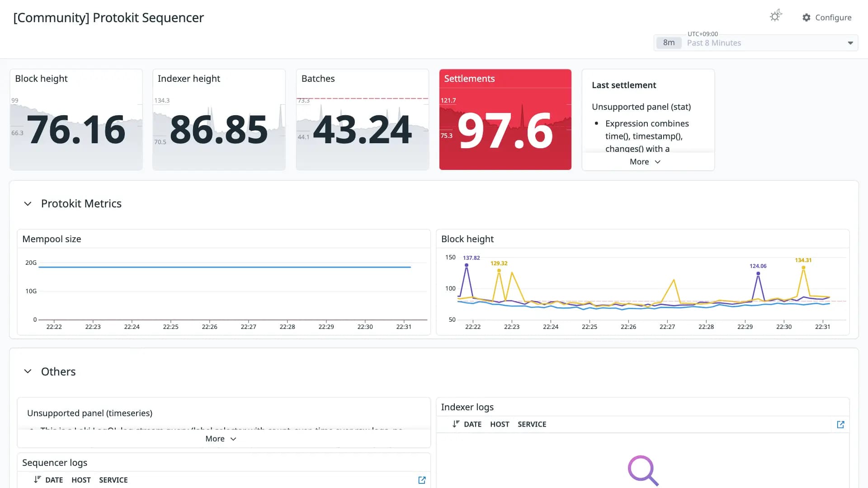
Task: Click the SERVICE column in Indexer logs
Action: [x=532, y=424]
